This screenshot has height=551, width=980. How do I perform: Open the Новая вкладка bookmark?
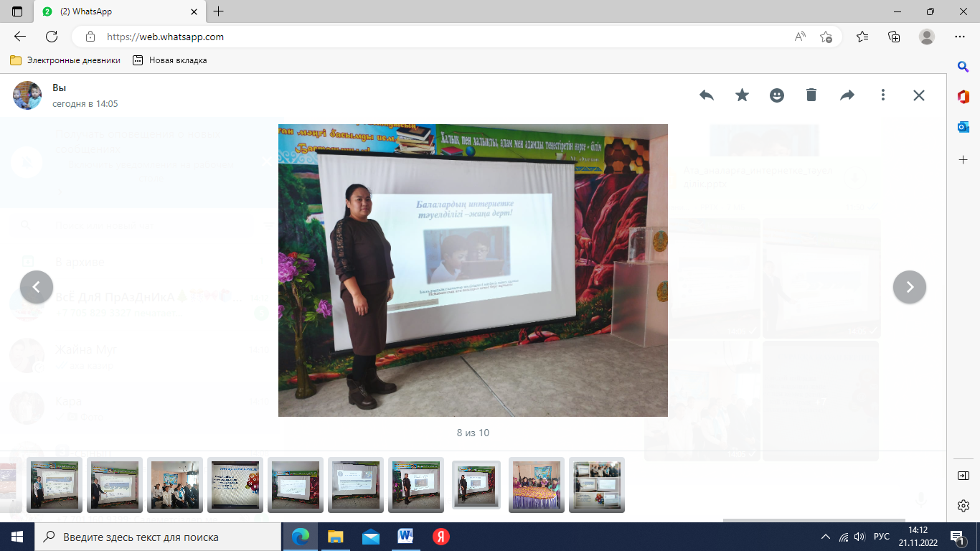click(170, 60)
